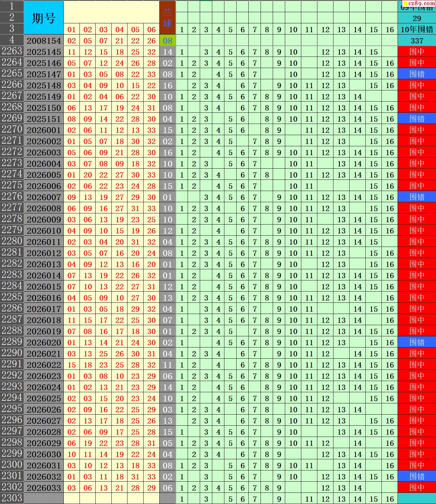Select blue-ball column value 05 in row 2026029
This screenshot has width=436, height=504.
click(x=168, y=443)
